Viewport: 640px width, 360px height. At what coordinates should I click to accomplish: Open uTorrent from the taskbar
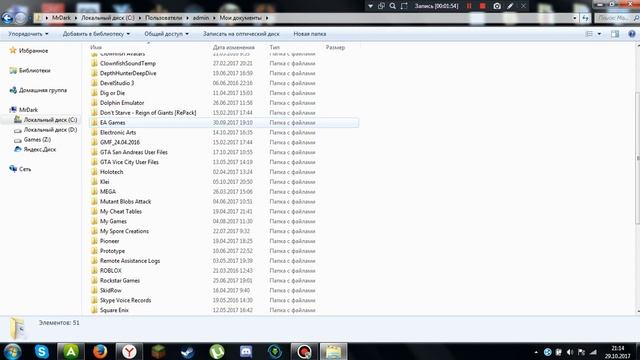coord(217,351)
